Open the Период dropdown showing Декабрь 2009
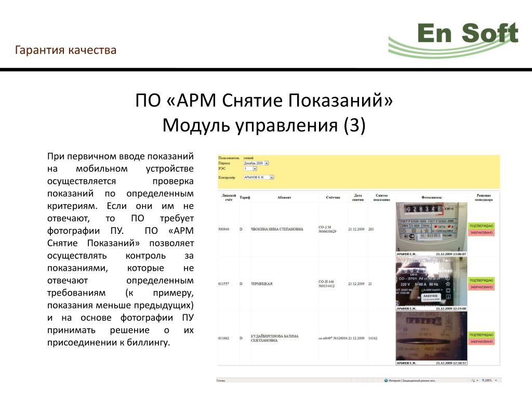 pos(256,163)
